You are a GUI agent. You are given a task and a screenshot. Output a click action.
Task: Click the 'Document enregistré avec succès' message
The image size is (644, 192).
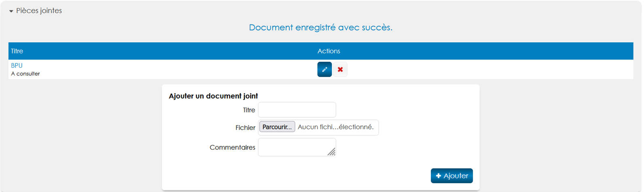tap(320, 27)
